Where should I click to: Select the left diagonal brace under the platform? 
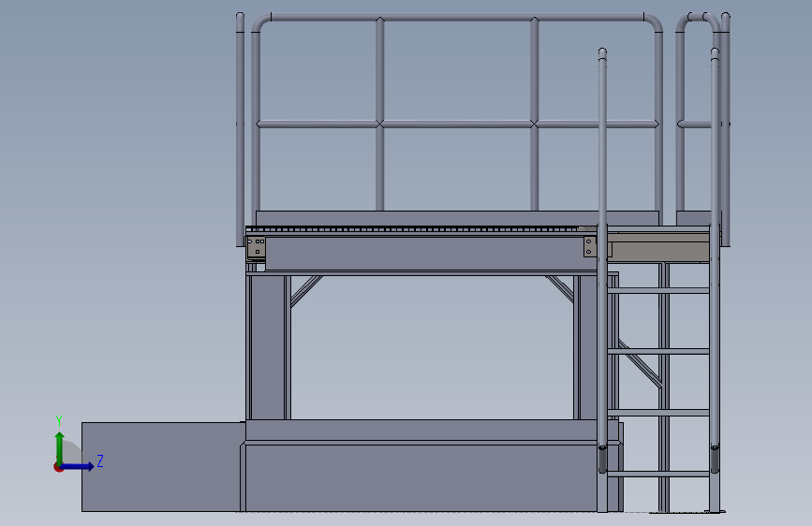pyautogui.click(x=306, y=291)
